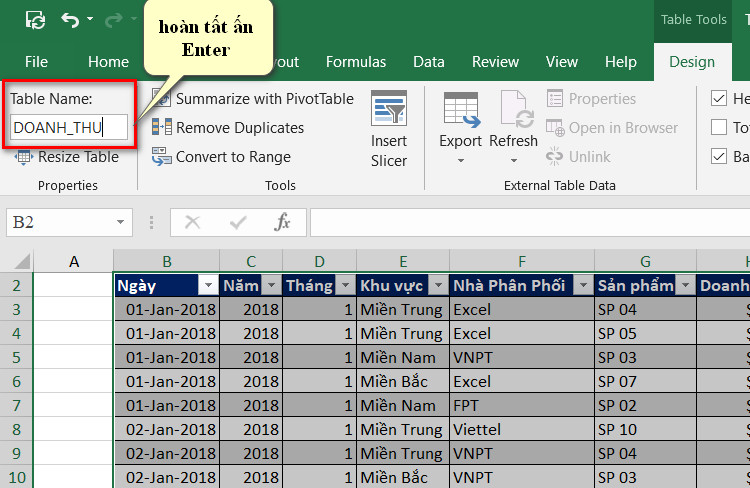Open the Review ribbon tab
The width and height of the screenshot is (750, 488).
[x=496, y=62]
